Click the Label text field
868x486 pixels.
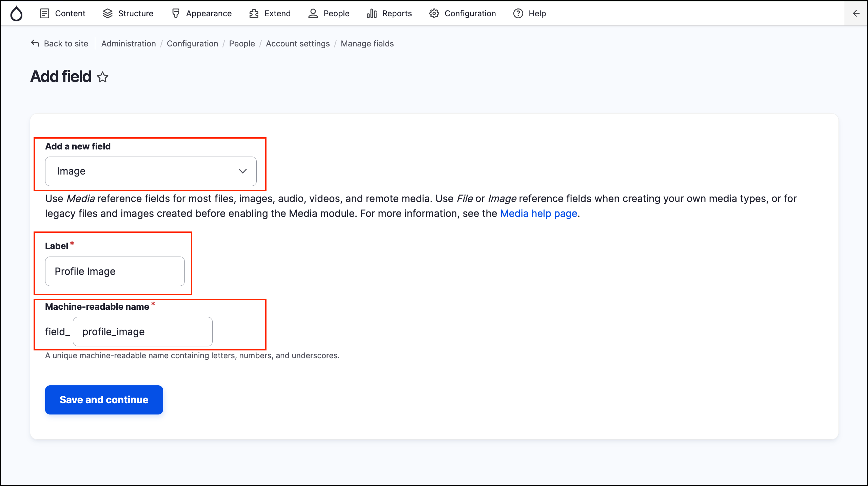click(x=115, y=271)
